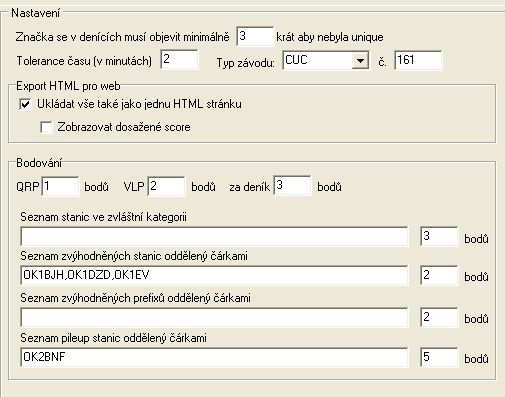Viewport: 505px width, 397px height.
Task: Click minimum unique count field showing 3
Action: (x=255, y=36)
